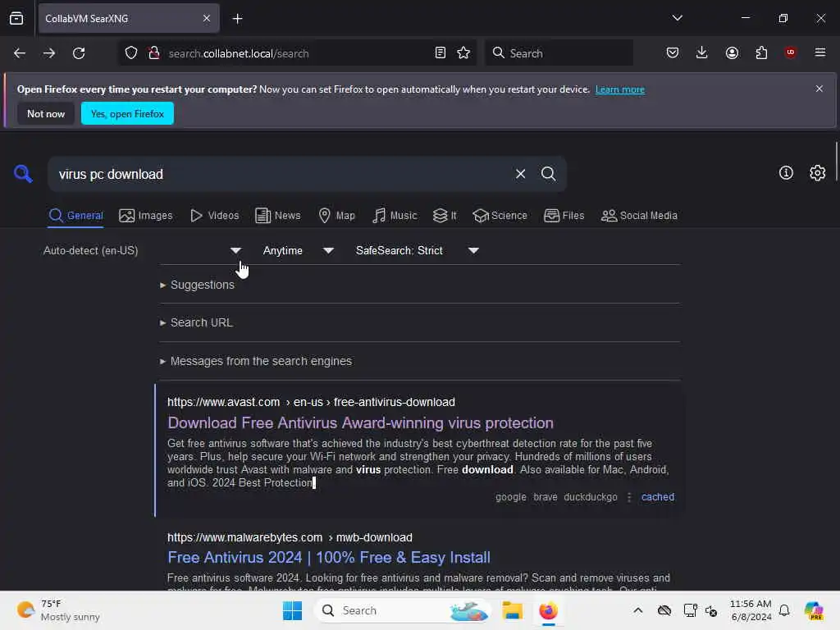840x630 pixels.
Task: List all tabs chevron
Action: (677, 18)
